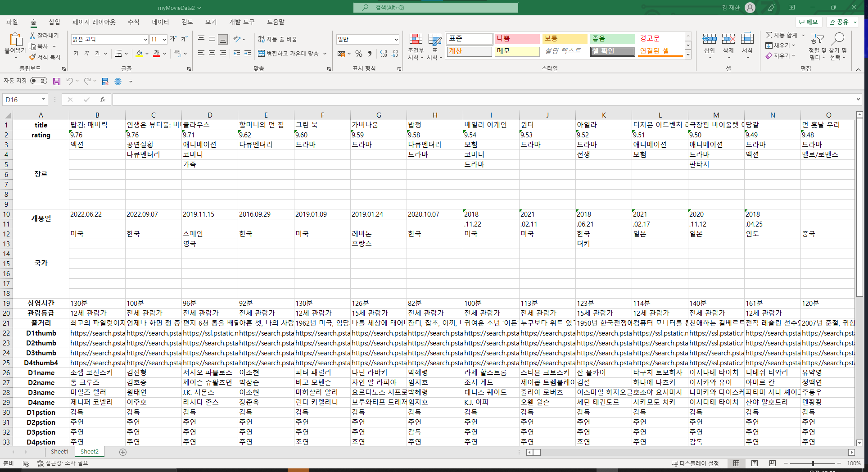
Task: Click the font size increase icon
Action: coord(173,39)
